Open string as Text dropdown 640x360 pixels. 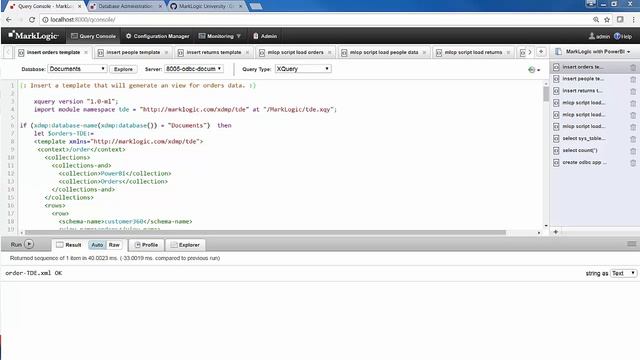pos(623,273)
